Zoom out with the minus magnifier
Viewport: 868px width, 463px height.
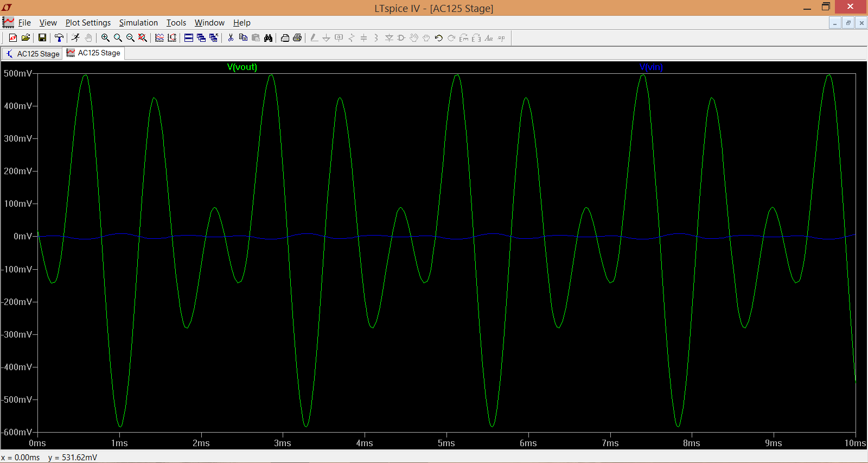pyautogui.click(x=130, y=37)
